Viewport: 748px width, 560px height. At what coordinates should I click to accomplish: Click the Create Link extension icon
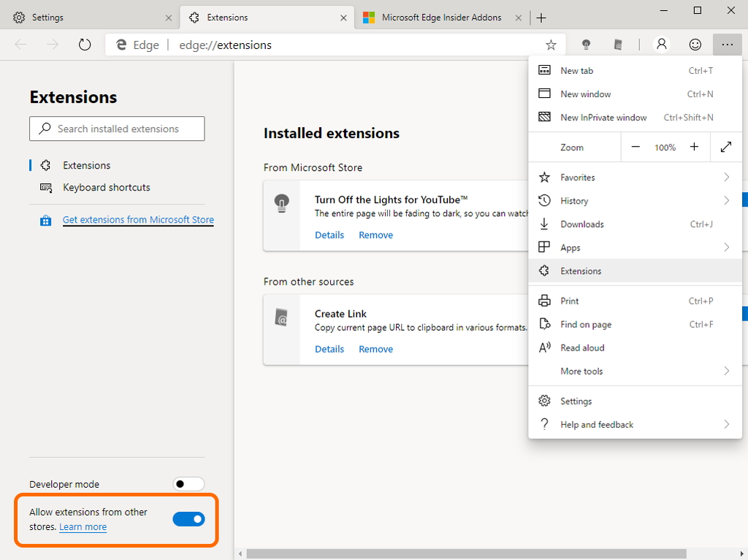pyautogui.click(x=282, y=318)
